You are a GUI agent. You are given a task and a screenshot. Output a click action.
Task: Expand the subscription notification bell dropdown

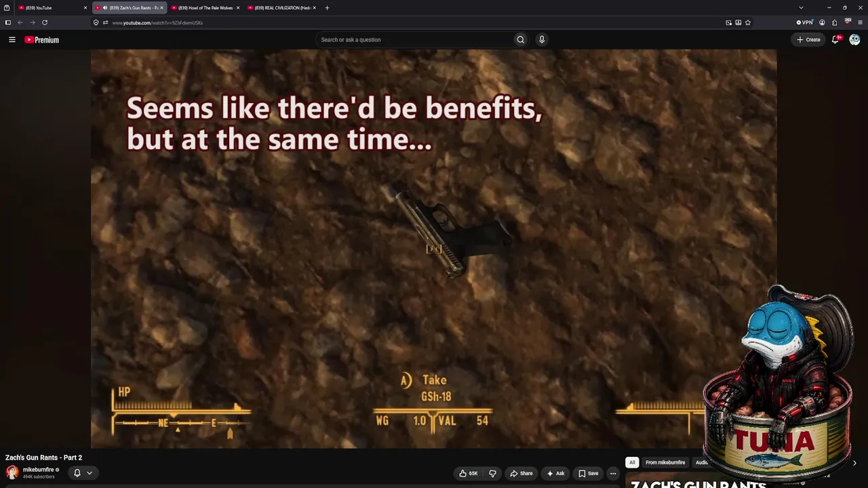click(83, 472)
